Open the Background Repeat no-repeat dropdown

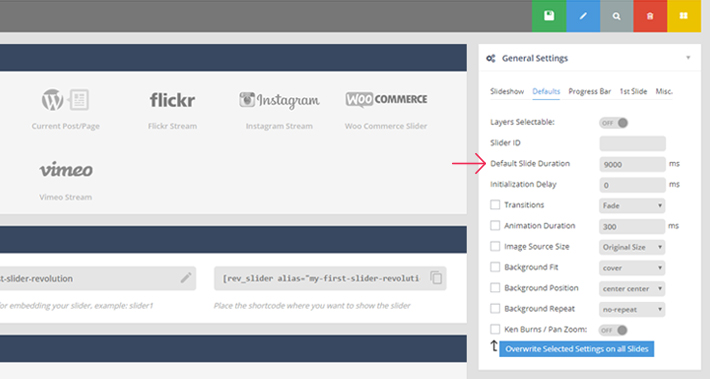tap(632, 309)
